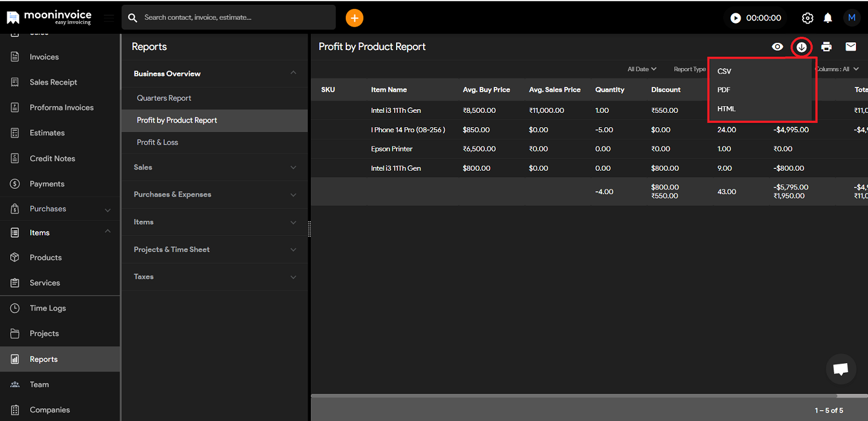Select CSV from the export menu
The height and width of the screenshot is (421, 868).
(724, 71)
